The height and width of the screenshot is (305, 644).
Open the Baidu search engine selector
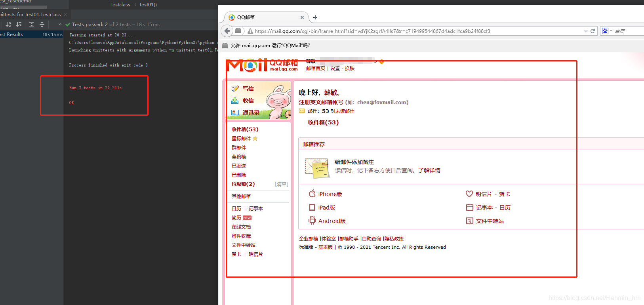pos(607,31)
